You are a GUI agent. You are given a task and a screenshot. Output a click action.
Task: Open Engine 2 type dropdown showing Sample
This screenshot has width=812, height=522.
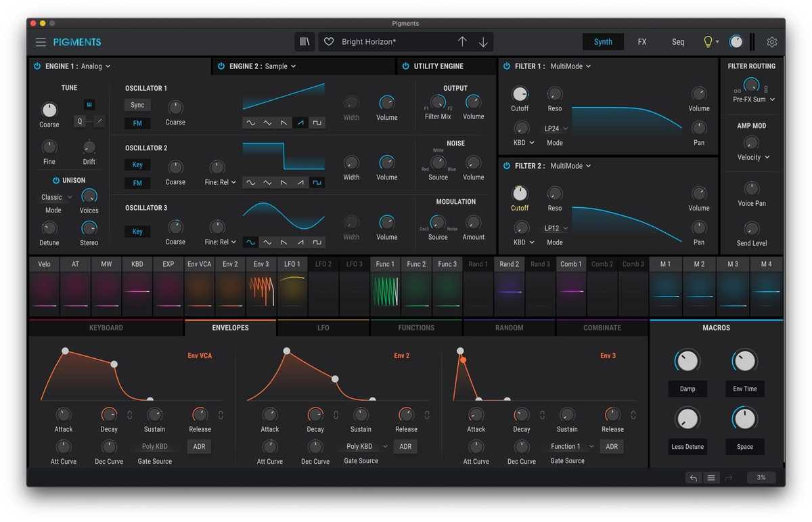(281, 66)
